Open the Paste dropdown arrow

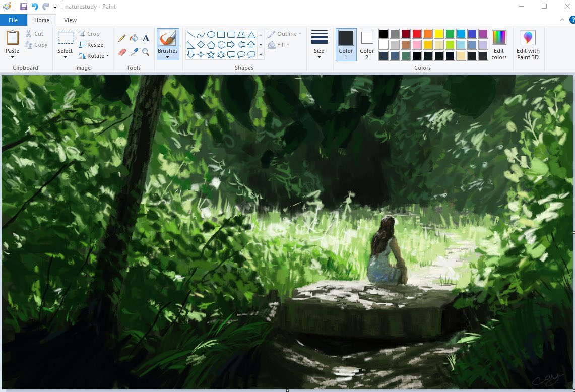coord(12,57)
